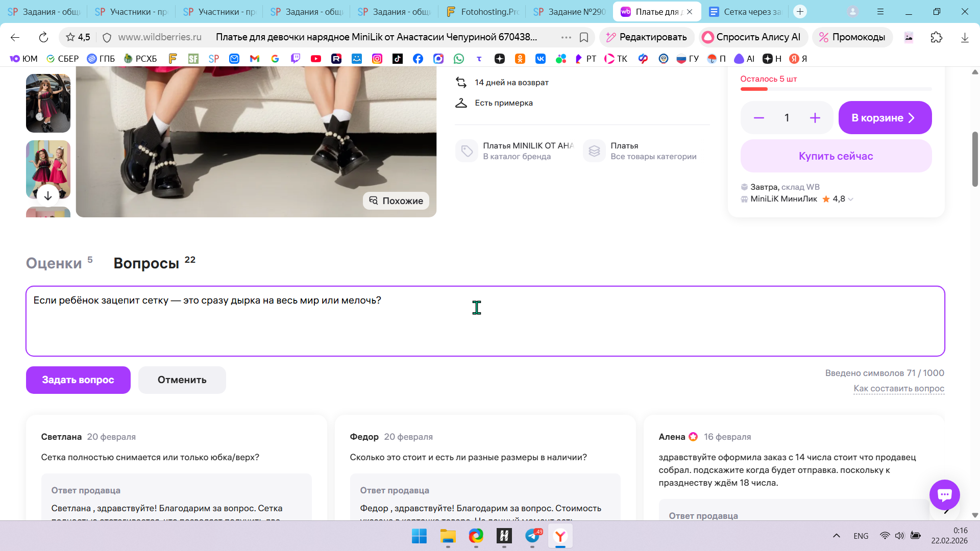Expand MiniLiK seller rating dropdown chevron
The height and width of the screenshot is (551, 980).
[851, 199]
